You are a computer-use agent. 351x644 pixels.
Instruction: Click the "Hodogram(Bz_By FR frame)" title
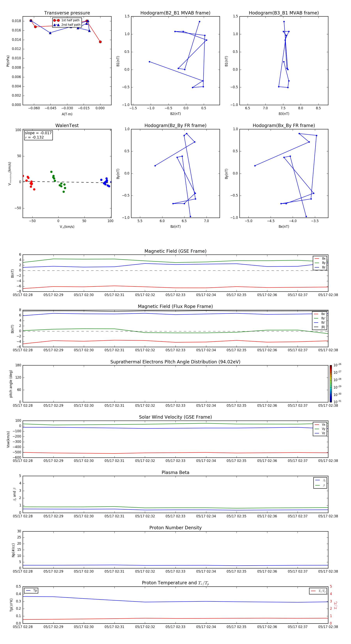pyautogui.click(x=175, y=125)
